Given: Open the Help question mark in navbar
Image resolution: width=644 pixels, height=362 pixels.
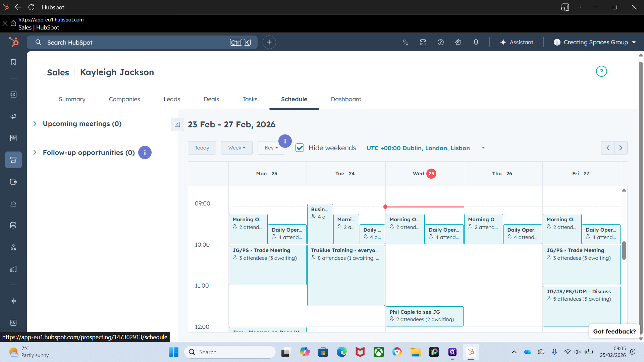Looking at the screenshot, I should point(441,42).
